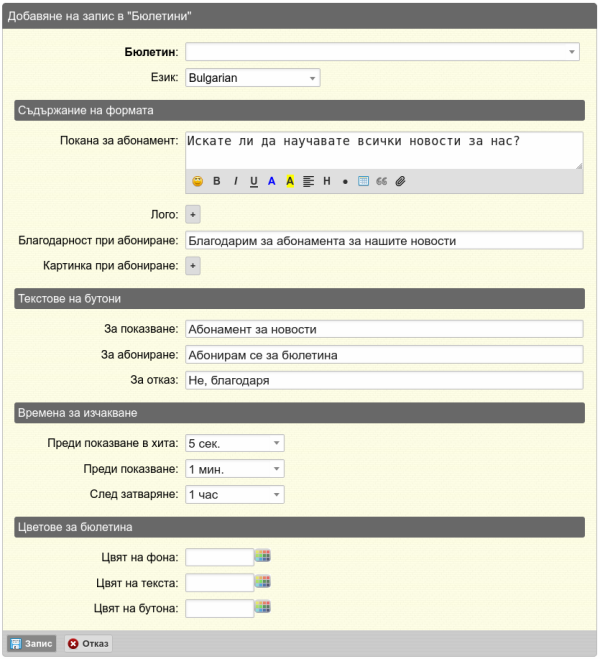Add a logo with the plus button
This screenshot has height=659, width=600.
(x=193, y=215)
